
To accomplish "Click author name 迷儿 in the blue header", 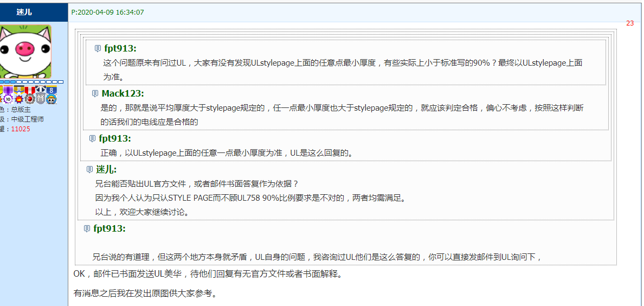I will 24,12.
